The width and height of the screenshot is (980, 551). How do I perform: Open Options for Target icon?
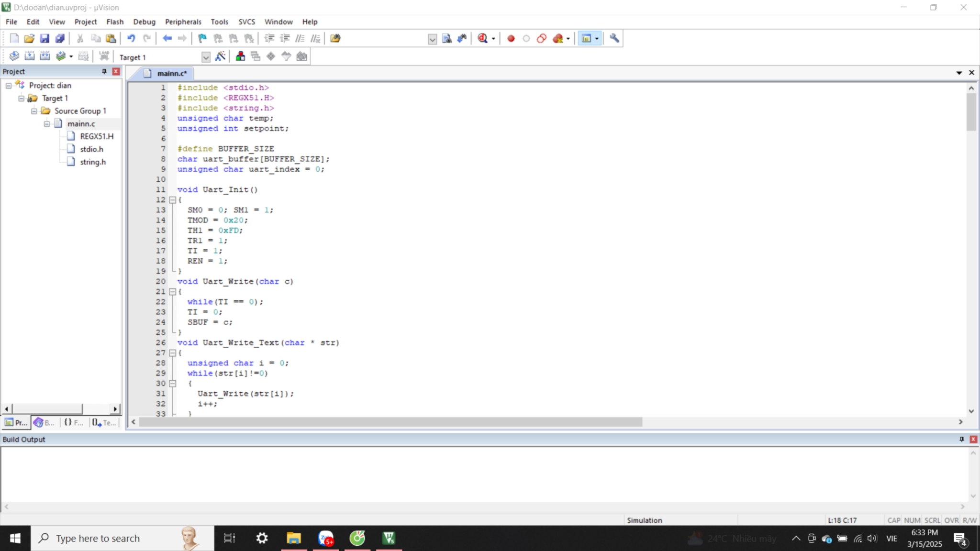pos(220,56)
